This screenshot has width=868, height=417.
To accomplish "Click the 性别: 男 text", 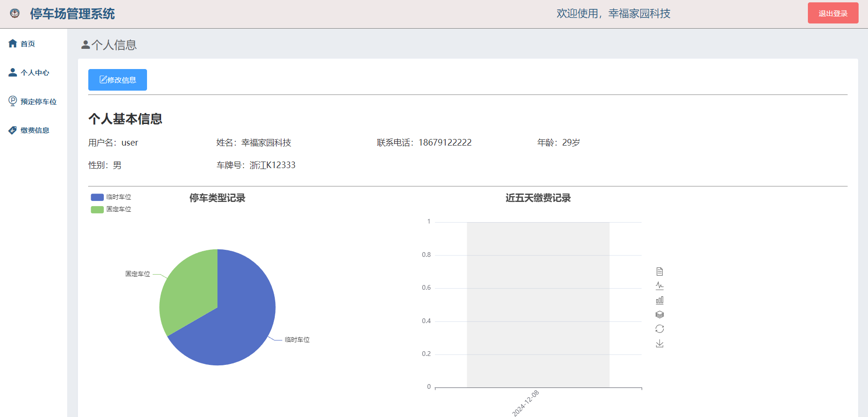I will 105,165.
